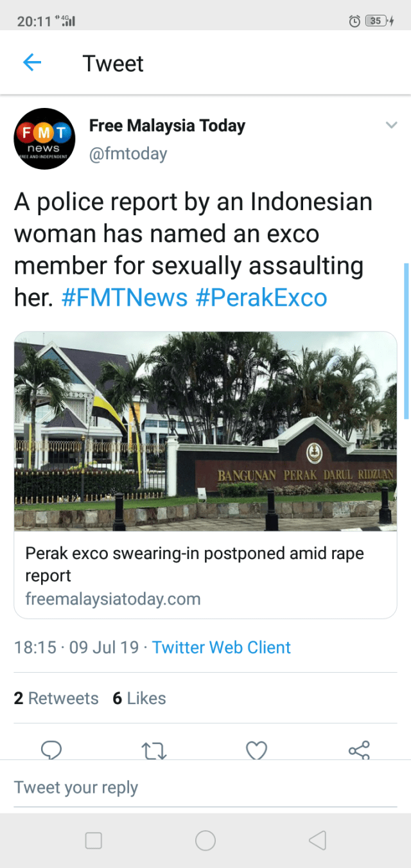
Task: Tap the reply speech bubble icon
Action: coord(51,750)
